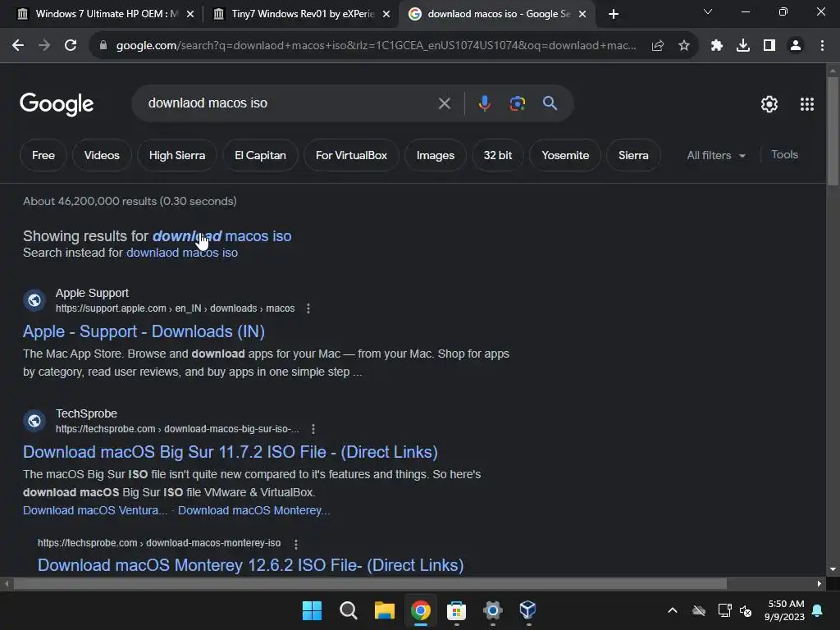
Task: Bookmark this page with star icon
Action: coord(684,46)
